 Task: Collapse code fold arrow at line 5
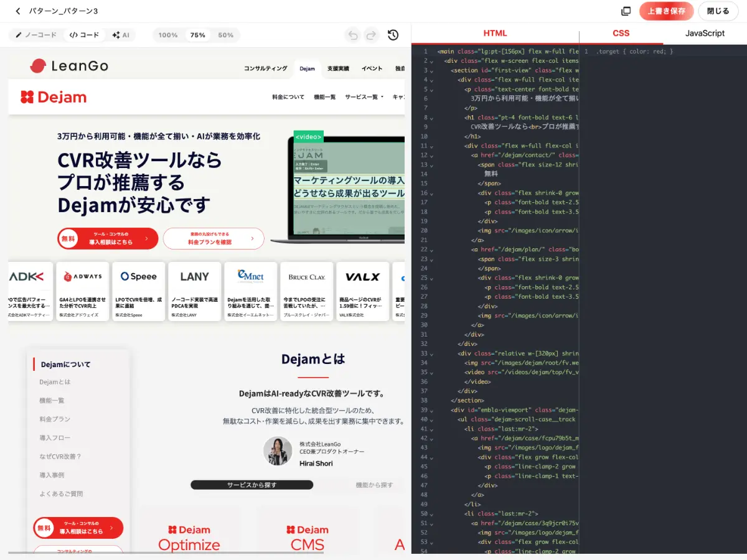[431, 89]
